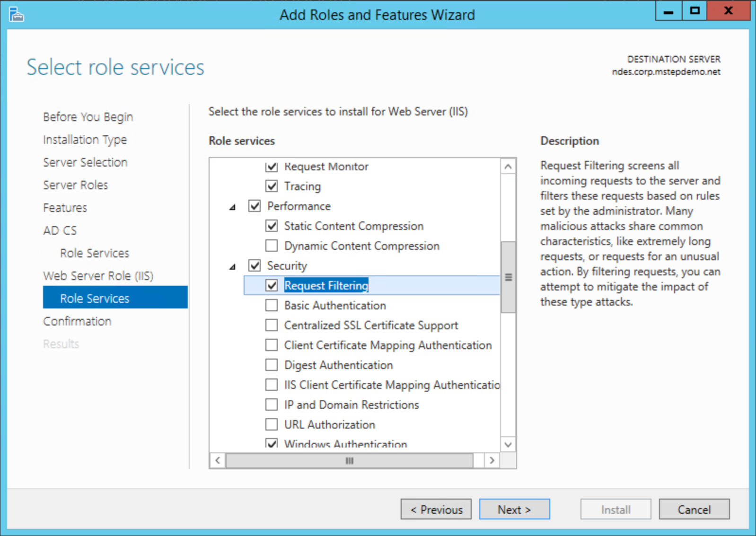Viewport: 756px width, 536px height.
Task: Select Centralized SSL Certificate Support label
Action: (x=371, y=325)
